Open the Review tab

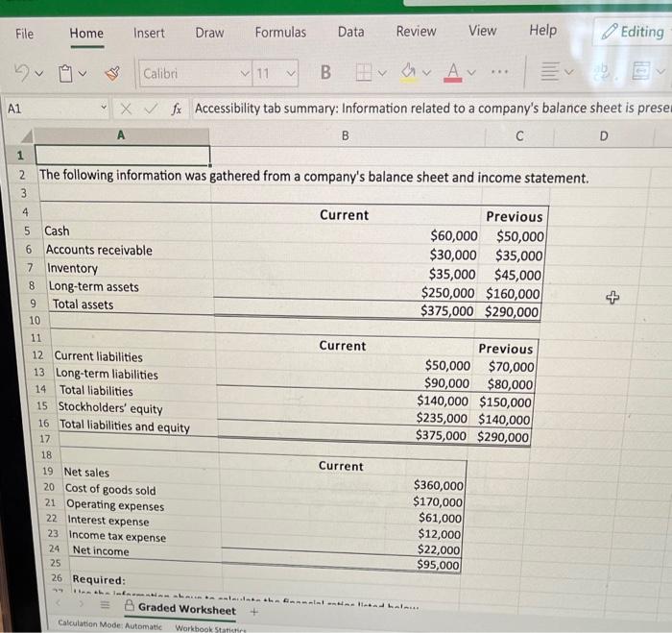[x=416, y=32]
